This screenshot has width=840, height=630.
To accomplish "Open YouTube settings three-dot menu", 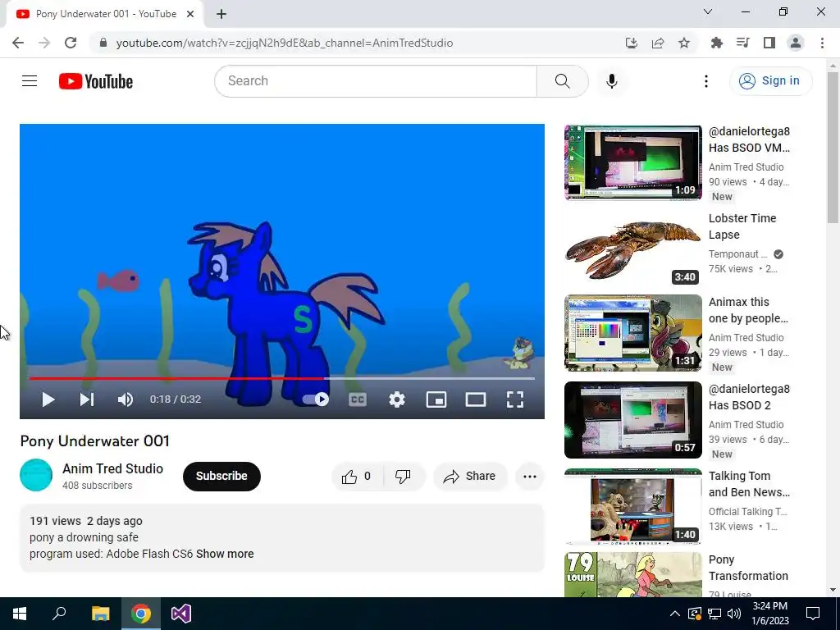I will pyautogui.click(x=706, y=81).
